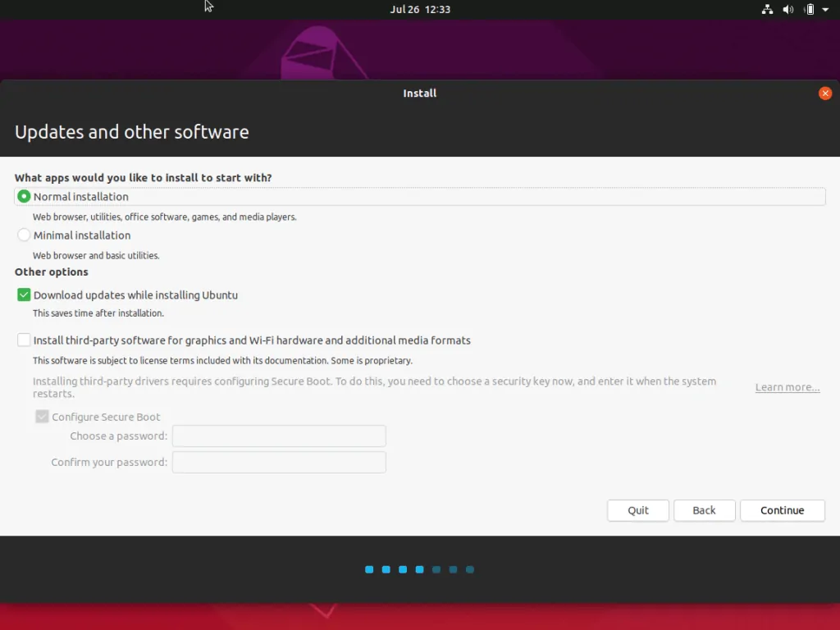The width and height of the screenshot is (840, 630).
Task: Select Minimal installation option
Action: pos(24,235)
